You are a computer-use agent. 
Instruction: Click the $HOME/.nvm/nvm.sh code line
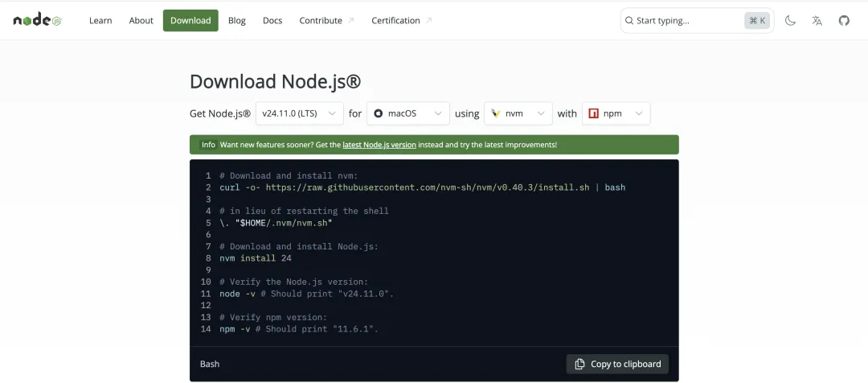276,223
